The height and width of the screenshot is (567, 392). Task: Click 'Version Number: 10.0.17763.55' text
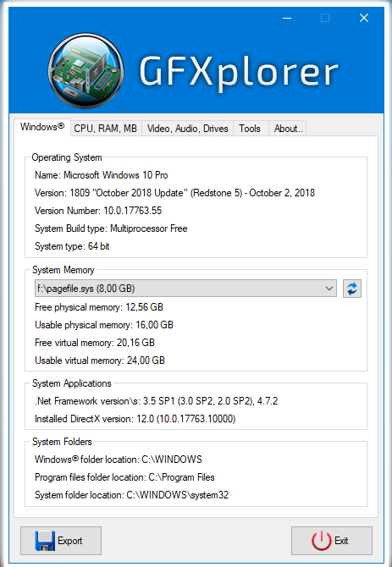pos(98,211)
